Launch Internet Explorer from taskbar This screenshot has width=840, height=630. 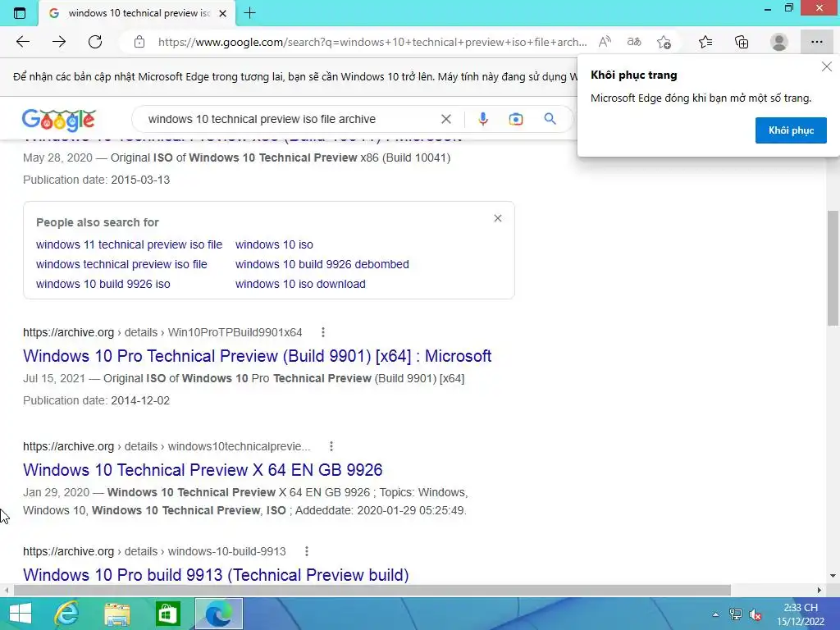pyautogui.click(x=67, y=614)
